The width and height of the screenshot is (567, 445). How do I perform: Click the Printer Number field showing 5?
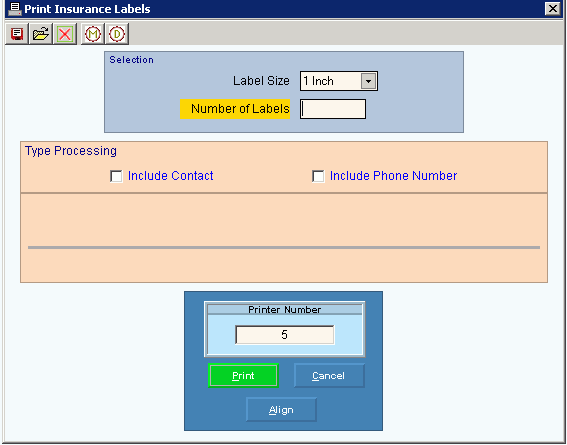285,335
